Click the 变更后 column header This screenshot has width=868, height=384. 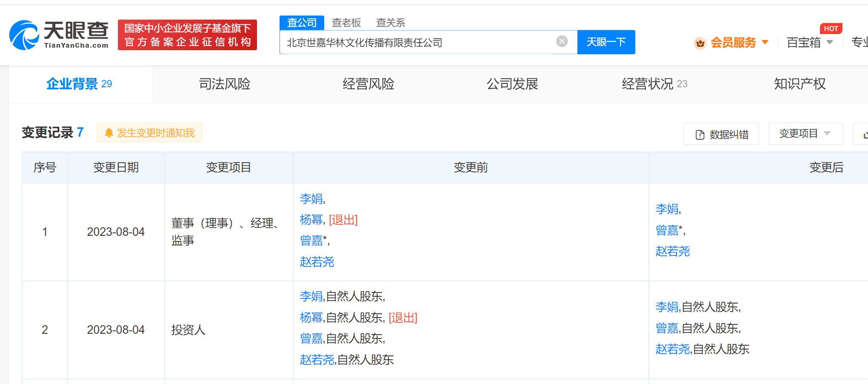tap(826, 167)
